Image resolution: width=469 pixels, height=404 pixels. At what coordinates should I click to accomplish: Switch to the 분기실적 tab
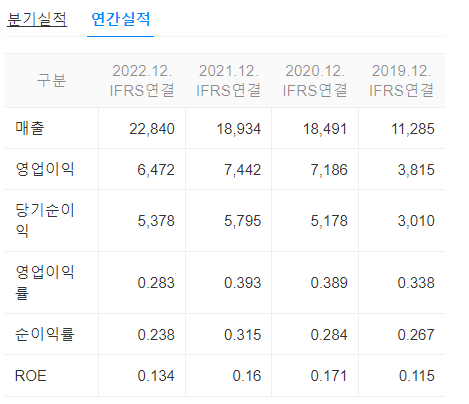click(37, 19)
